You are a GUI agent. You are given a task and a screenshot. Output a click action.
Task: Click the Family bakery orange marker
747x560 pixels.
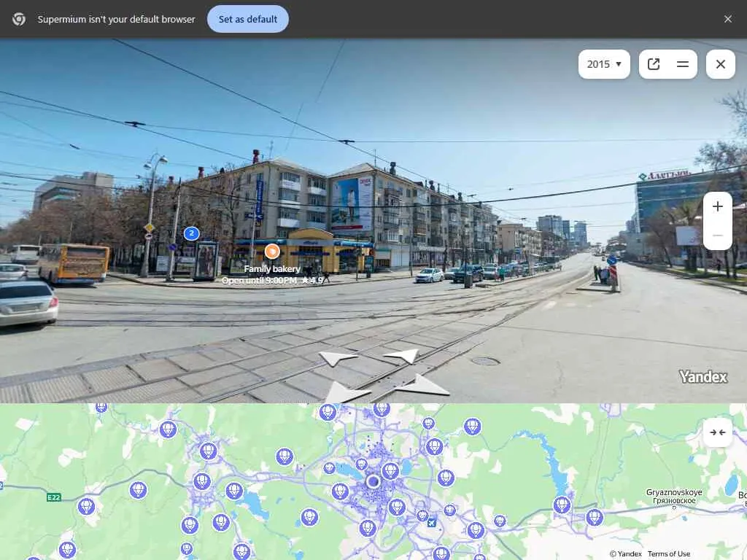[272, 251]
